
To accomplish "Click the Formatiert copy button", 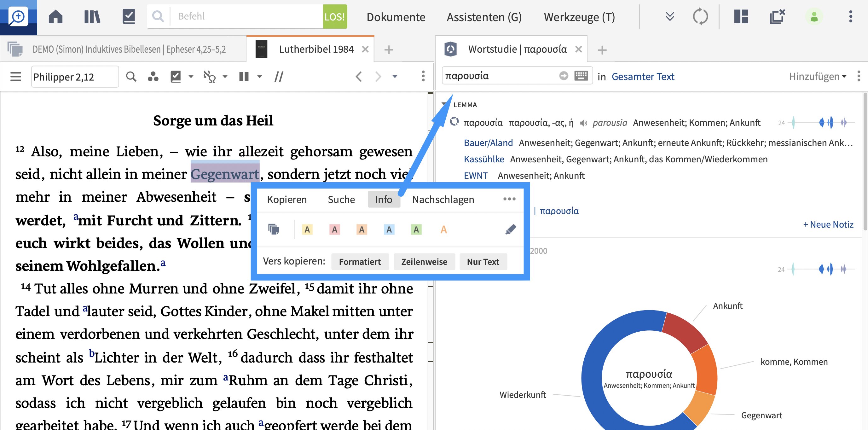I will pyautogui.click(x=360, y=262).
